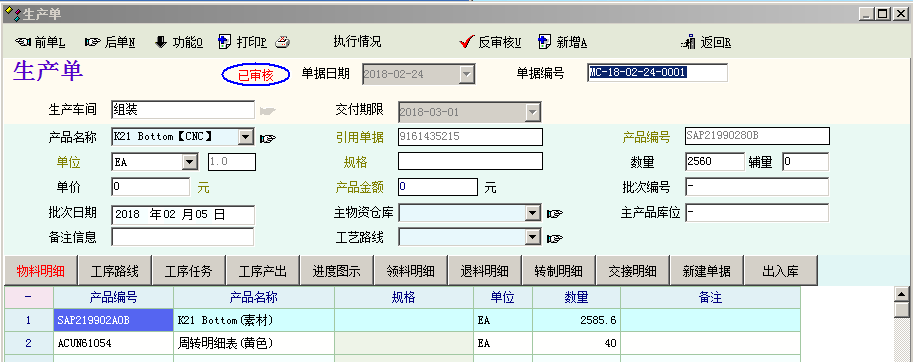Click into the 备注信息 input field
This screenshot has width=913, height=362.
(183, 237)
